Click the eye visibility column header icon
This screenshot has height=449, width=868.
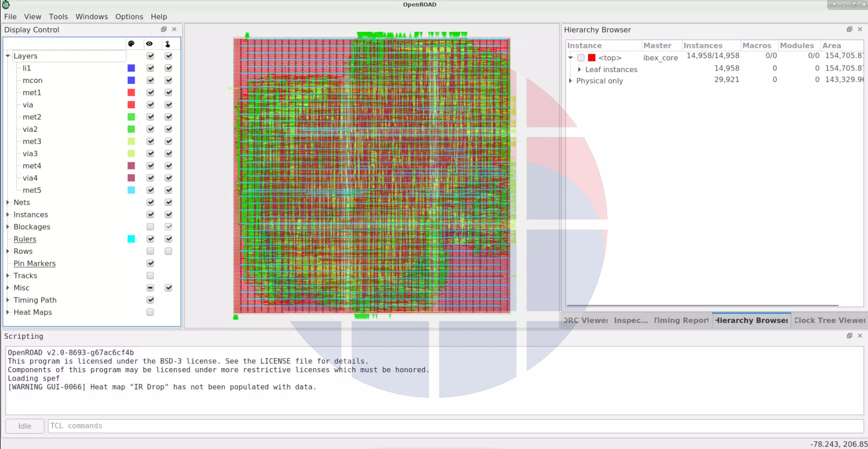[149, 44]
